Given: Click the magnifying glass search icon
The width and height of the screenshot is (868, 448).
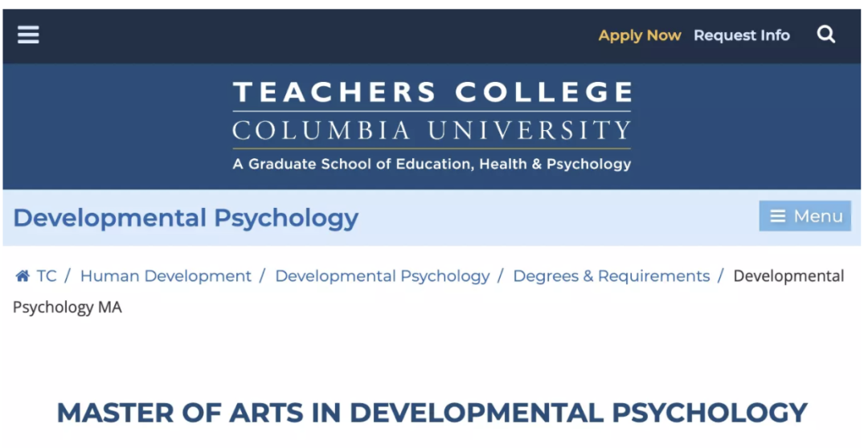Looking at the screenshot, I should [x=826, y=35].
